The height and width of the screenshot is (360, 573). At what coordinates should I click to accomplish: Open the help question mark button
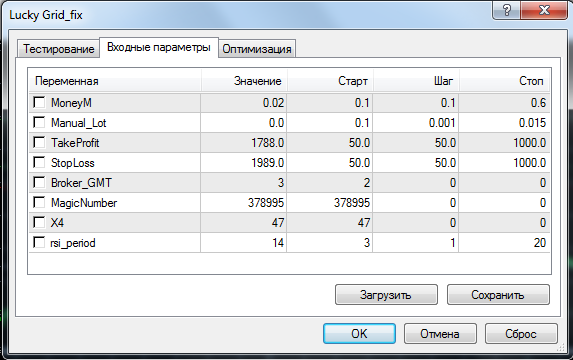click(507, 10)
